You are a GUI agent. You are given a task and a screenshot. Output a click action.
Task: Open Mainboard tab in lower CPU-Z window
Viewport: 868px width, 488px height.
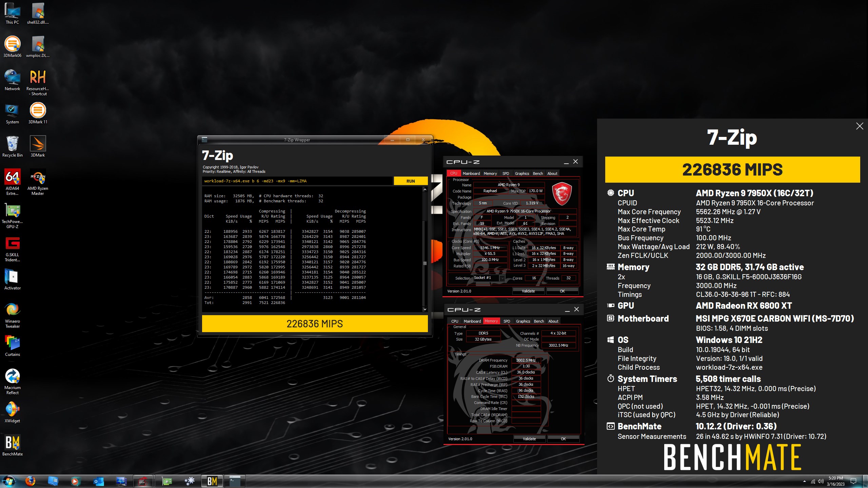472,321
